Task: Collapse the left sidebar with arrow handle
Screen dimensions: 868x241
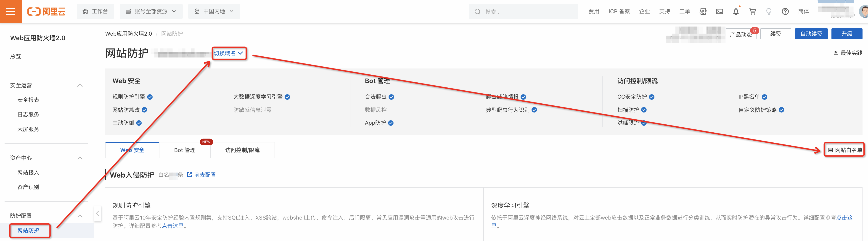Action: 97,213
